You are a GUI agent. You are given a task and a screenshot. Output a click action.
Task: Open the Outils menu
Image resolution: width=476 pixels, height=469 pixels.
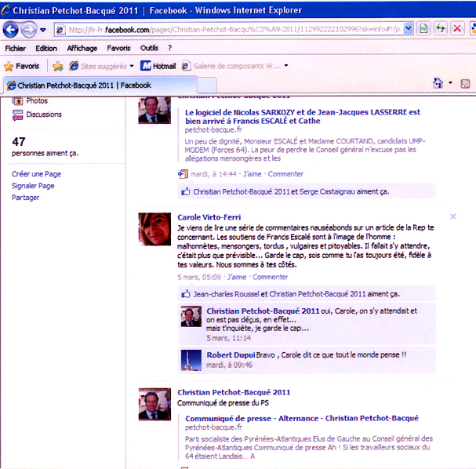coord(149,48)
